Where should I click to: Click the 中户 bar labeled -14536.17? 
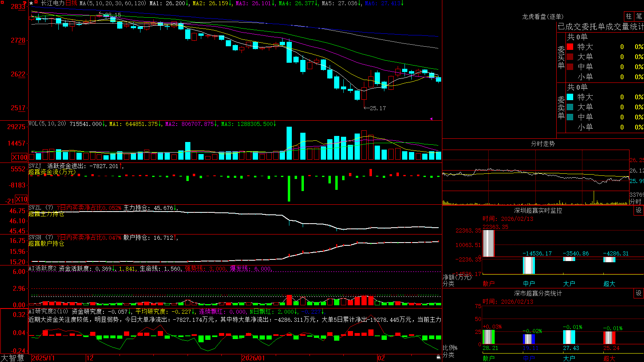pyautogui.click(x=529, y=265)
